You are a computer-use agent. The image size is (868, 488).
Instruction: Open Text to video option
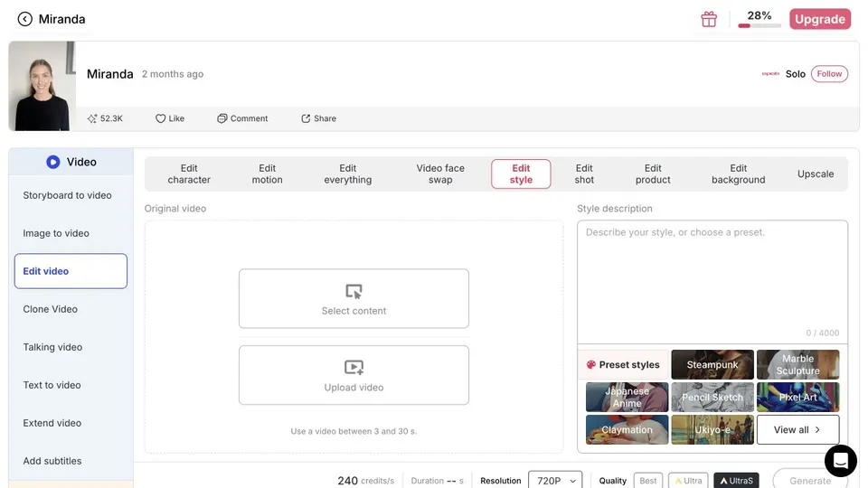coord(52,385)
